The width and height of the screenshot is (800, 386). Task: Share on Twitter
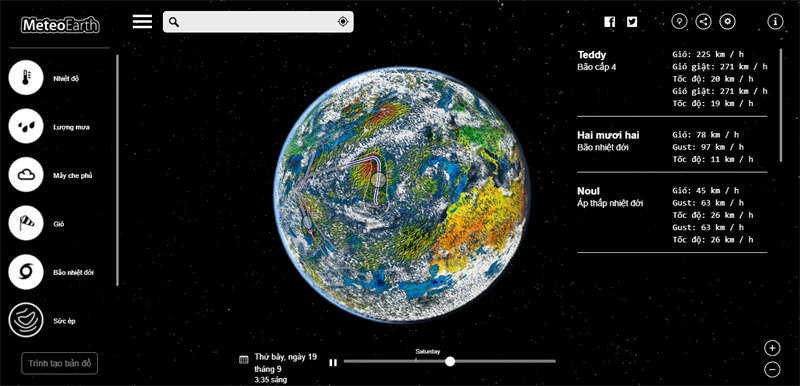(632, 21)
